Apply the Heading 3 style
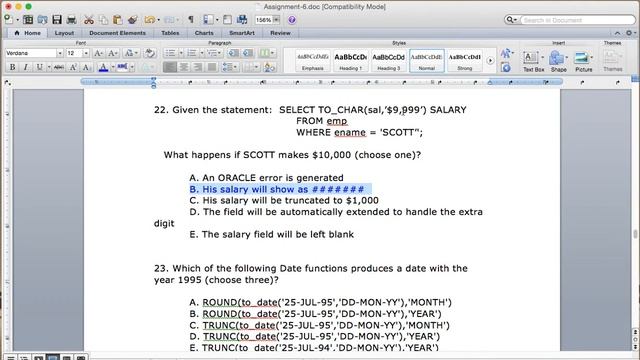The width and height of the screenshot is (640, 360). 388,60
